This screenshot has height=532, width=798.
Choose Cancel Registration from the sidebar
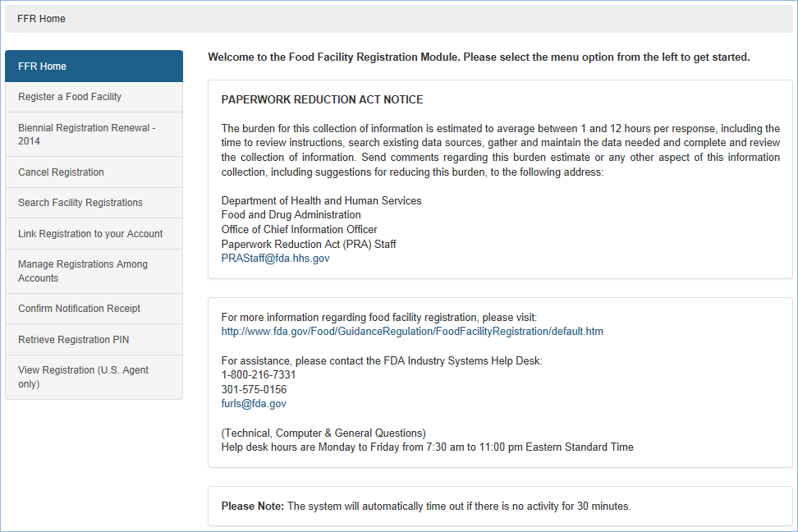point(94,172)
